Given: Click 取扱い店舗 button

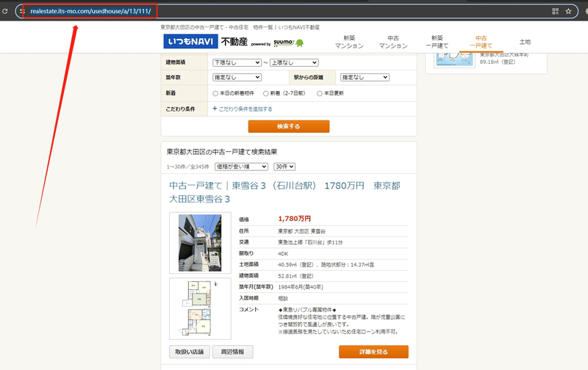Looking at the screenshot, I should pos(190,352).
